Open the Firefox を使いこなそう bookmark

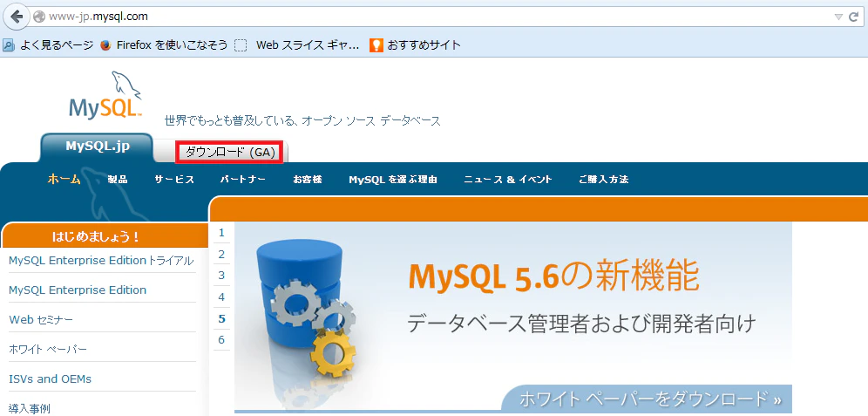pos(173,44)
